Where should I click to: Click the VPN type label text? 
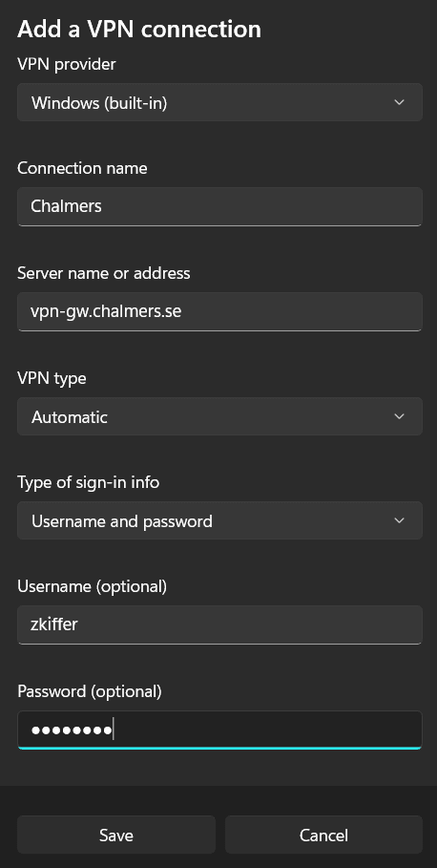click(52, 378)
